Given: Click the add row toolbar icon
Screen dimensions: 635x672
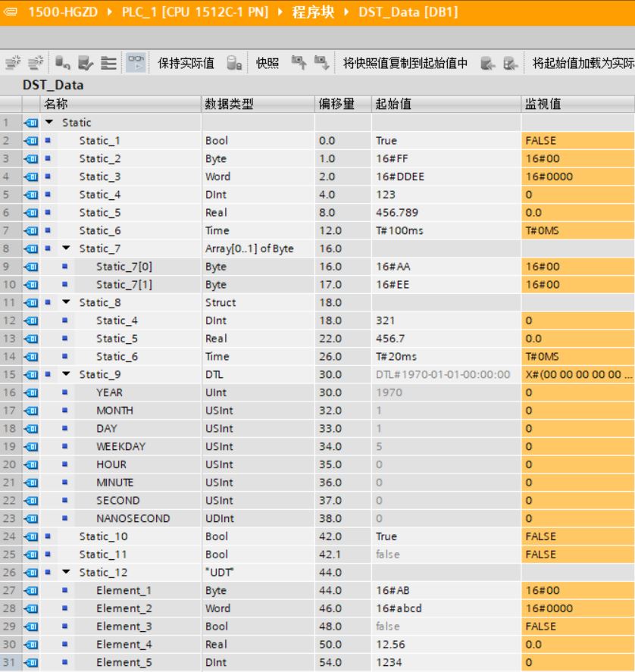Looking at the screenshot, I should (35, 63).
